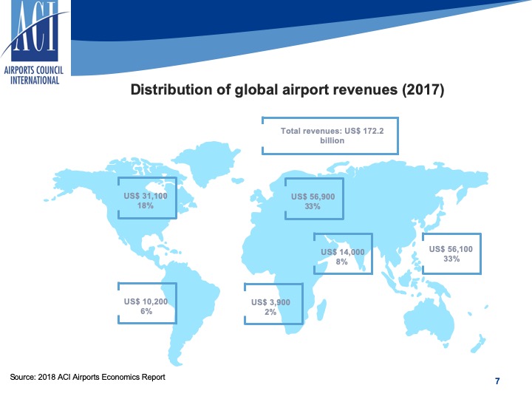Select the 'Airports Council International' text
The height and width of the screenshot is (399, 532).
coord(34,75)
